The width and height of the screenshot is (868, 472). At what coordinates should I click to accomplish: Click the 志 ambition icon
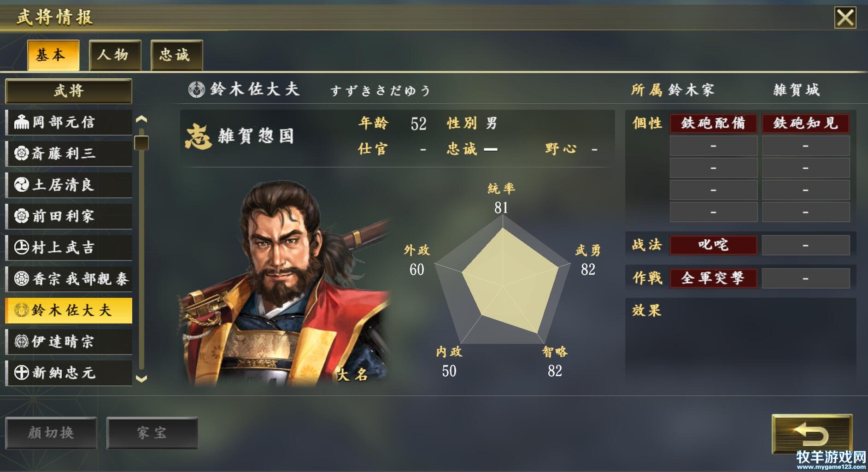(x=199, y=136)
